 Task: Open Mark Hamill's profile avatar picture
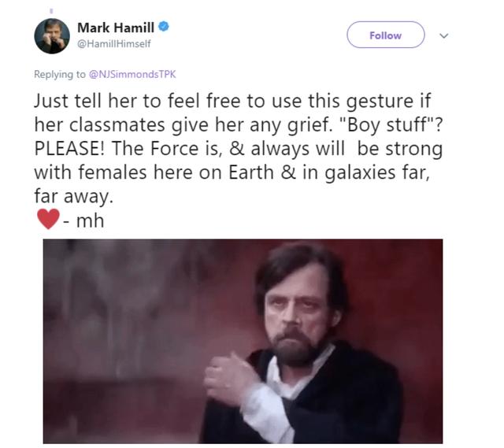pyautogui.click(x=52, y=35)
